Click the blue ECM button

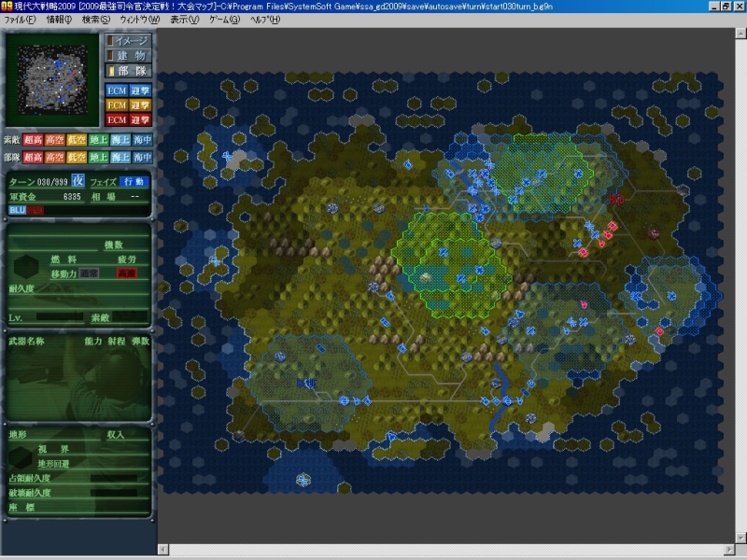coord(117,91)
